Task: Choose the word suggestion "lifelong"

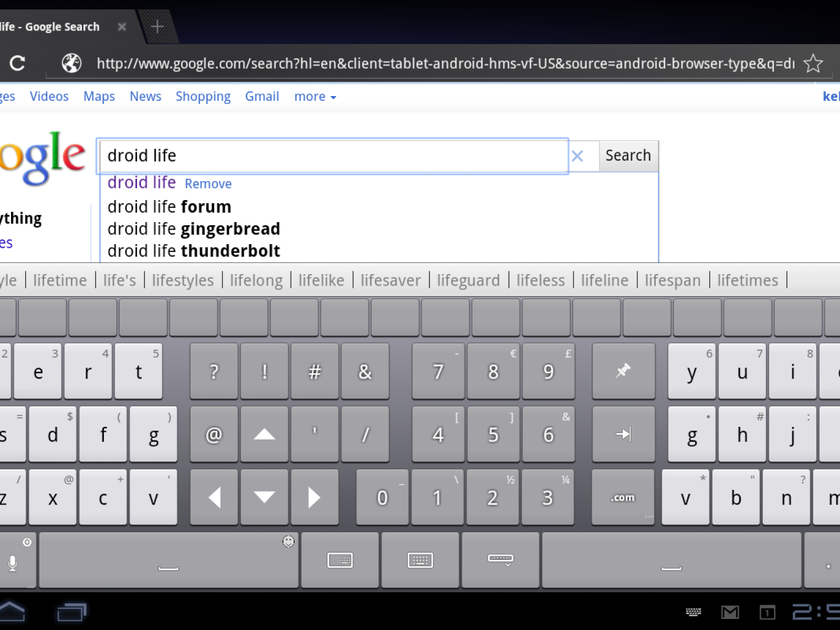Action: [x=256, y=281]
